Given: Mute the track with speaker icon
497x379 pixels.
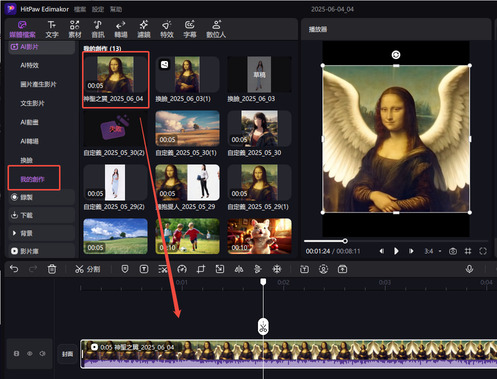Looking at the screenshot, I should (42, 354).
